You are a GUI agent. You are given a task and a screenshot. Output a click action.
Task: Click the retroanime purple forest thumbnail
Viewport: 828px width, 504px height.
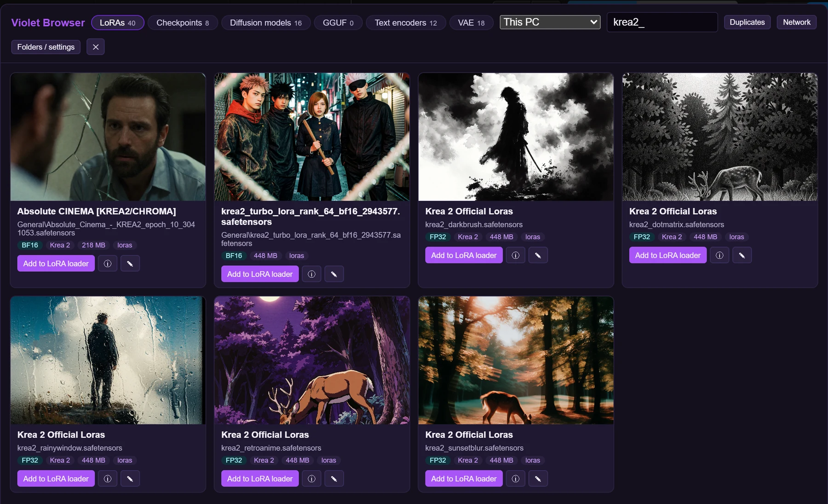312,360
